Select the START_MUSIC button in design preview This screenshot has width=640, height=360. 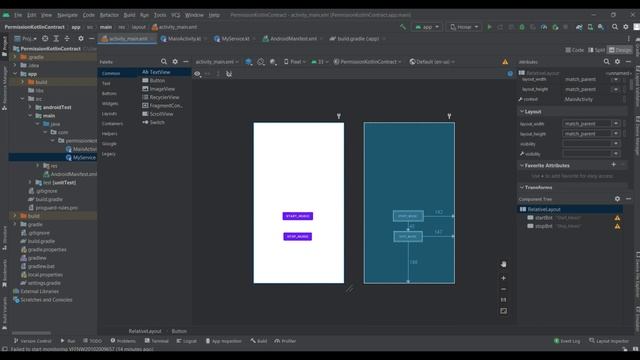(x=298, y=216)
